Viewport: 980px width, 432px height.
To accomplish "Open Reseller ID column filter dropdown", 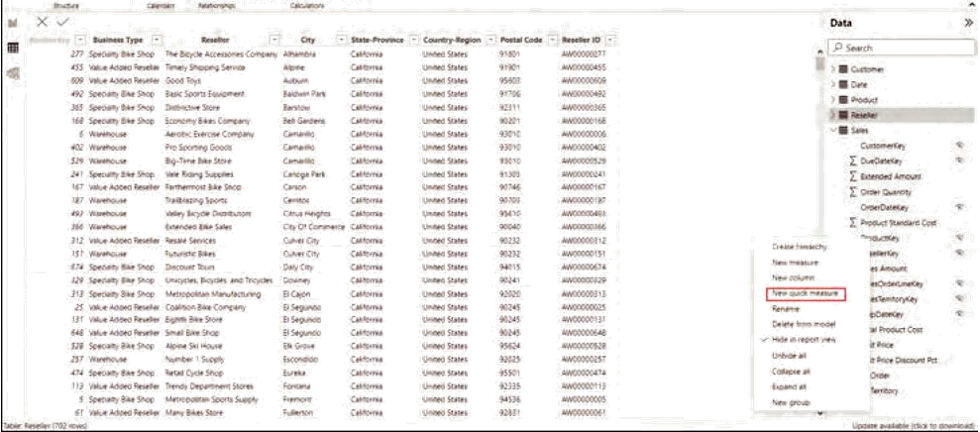I will click(611, 40).
